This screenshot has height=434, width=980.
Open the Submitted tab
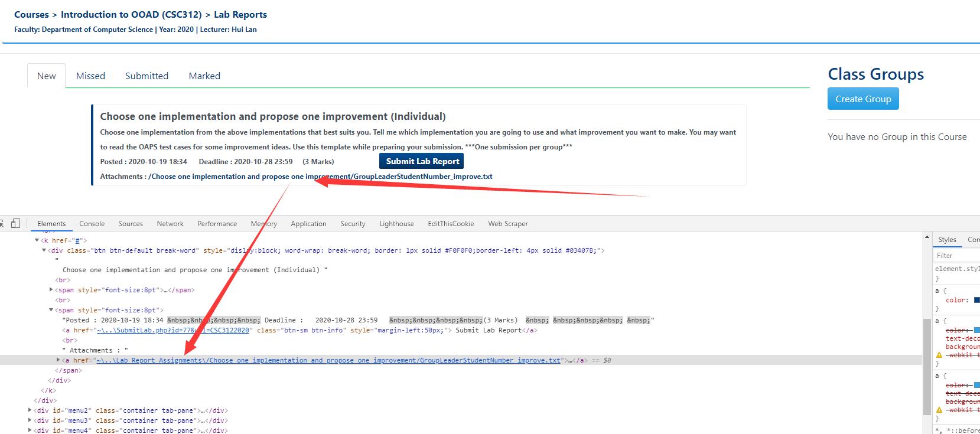coord(146,76)
